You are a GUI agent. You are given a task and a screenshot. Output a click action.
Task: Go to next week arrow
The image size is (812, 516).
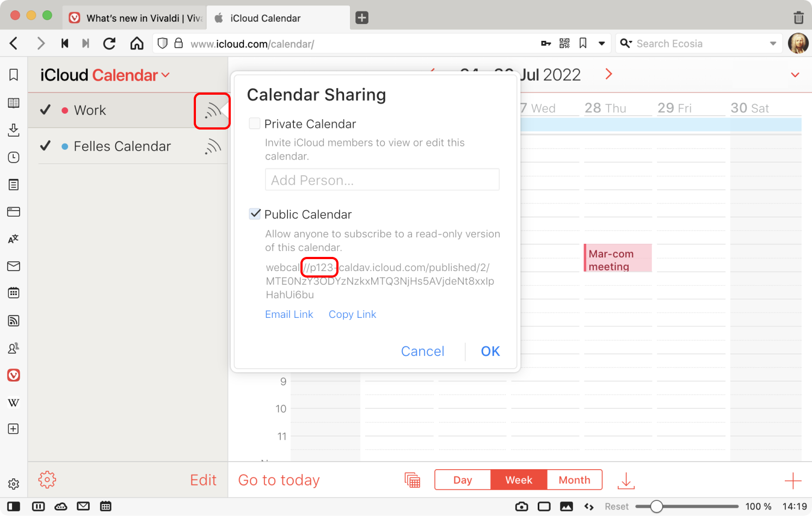tap(608, 74)
